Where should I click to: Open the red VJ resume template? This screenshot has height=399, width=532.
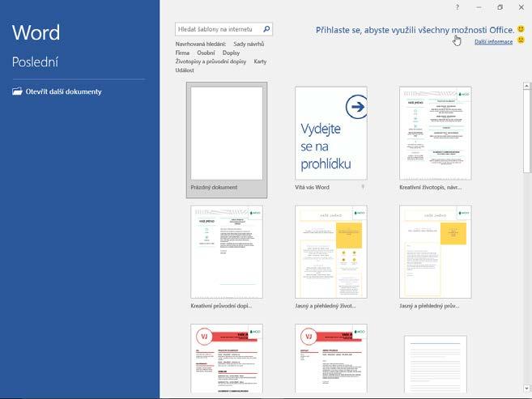[227, 359]
